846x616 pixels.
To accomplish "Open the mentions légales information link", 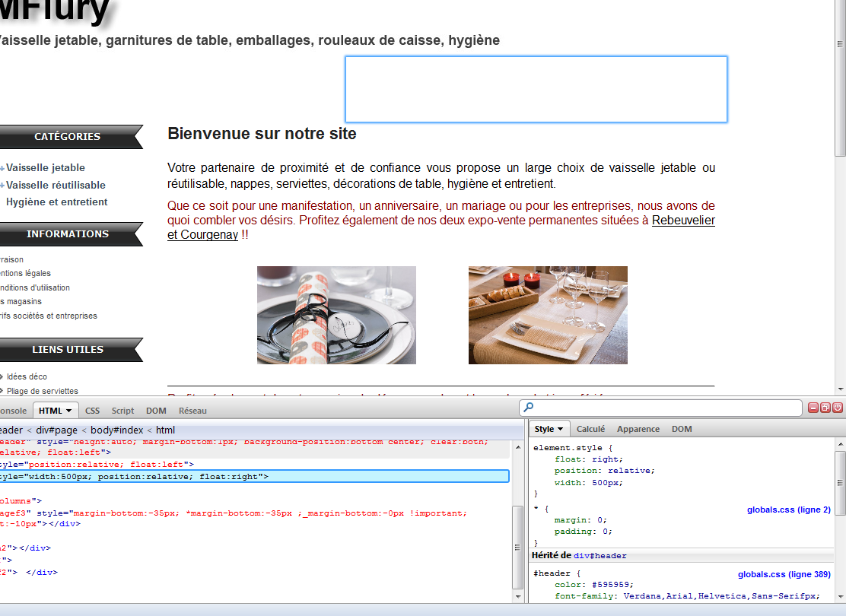I will [x=25, y=274].
